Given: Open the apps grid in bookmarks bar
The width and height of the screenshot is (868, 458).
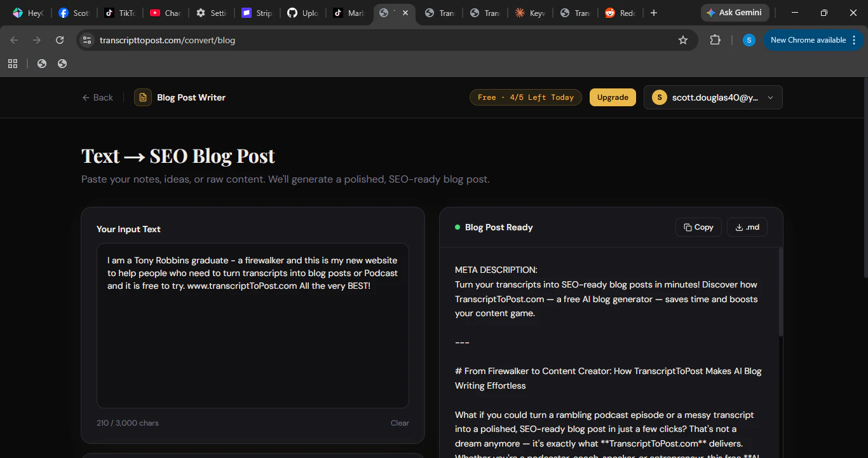Looking at the screenshot, I should click(x=13, y=64).
